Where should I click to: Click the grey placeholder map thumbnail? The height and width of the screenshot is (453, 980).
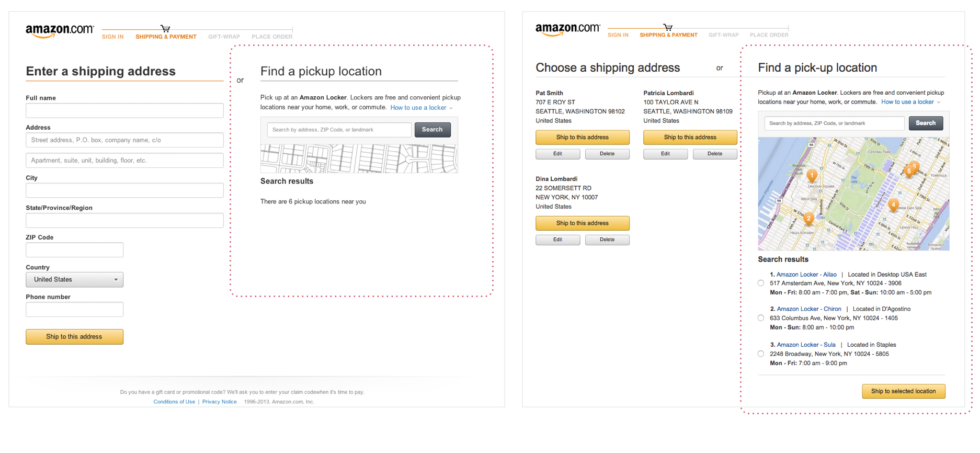tap(359, 158)
